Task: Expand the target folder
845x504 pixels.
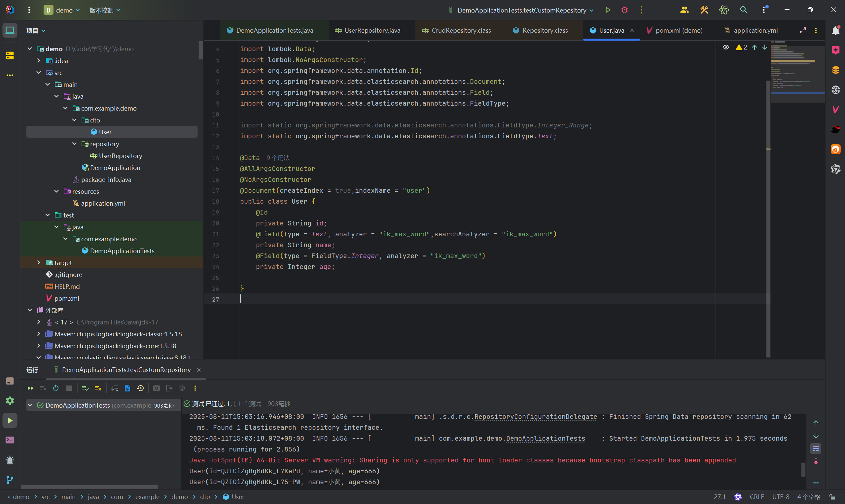Action: [39, 262]
